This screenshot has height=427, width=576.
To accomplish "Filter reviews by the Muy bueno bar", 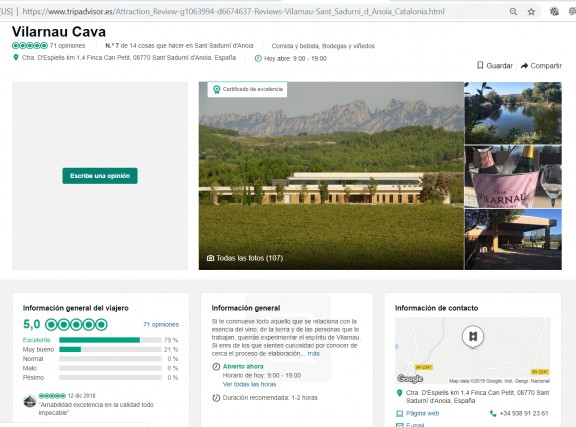I will pos(100,349).
